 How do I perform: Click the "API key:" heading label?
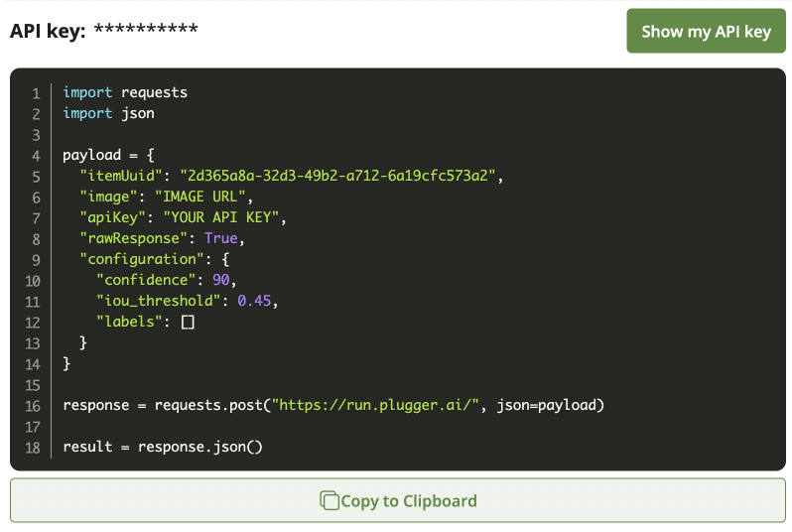48,31
